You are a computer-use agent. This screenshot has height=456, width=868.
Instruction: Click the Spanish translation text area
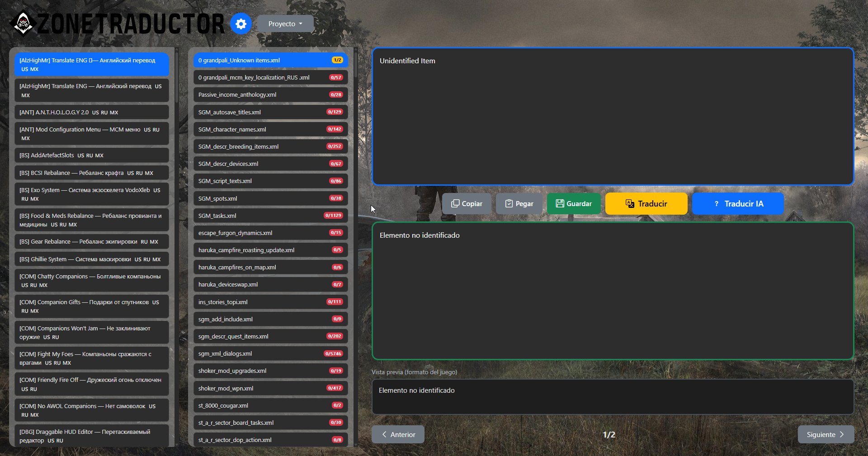pos(613,291)
